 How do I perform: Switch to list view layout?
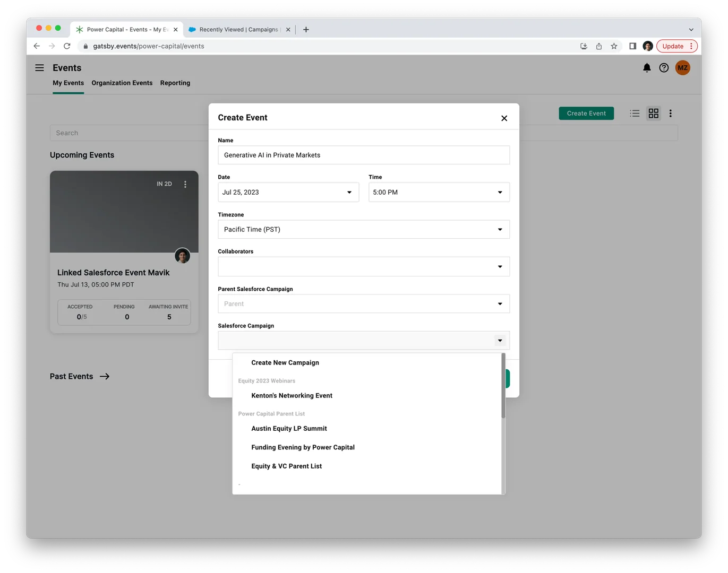pyautogui.click(x=635, y=113)
